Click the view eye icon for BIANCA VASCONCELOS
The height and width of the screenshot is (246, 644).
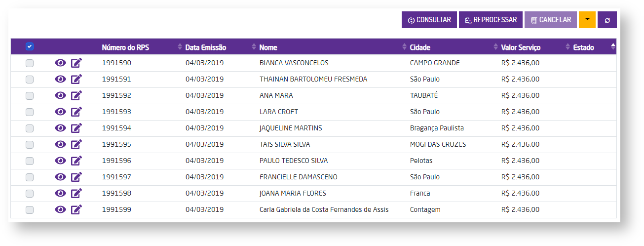coord(60,63)
